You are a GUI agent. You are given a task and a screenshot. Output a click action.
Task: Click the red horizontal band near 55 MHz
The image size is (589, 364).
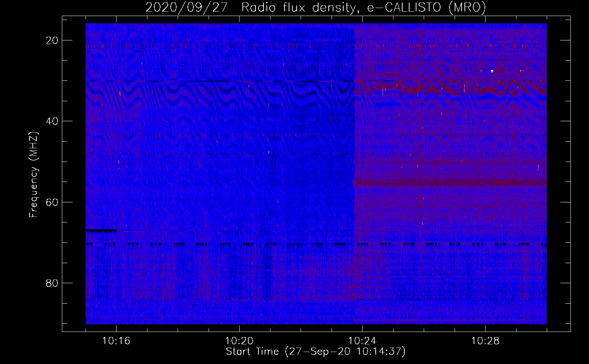tap(451, 183)
